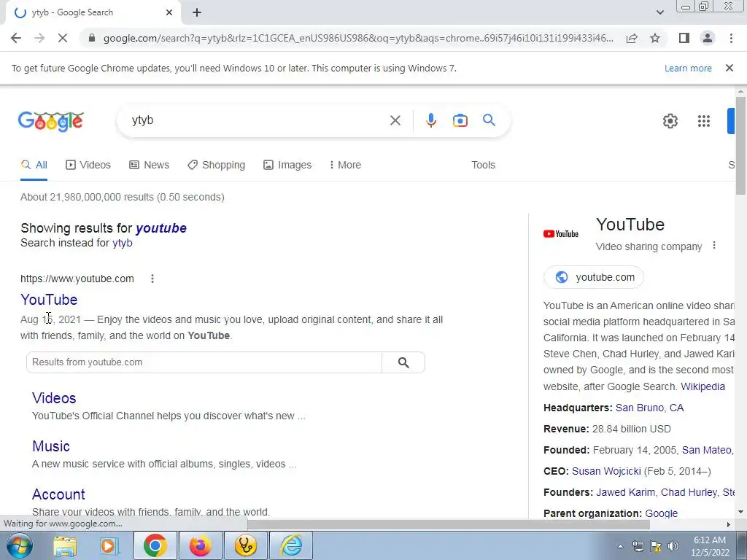Search instead for ytyb
The image size is (747, 560).
(x=122, y=243)
